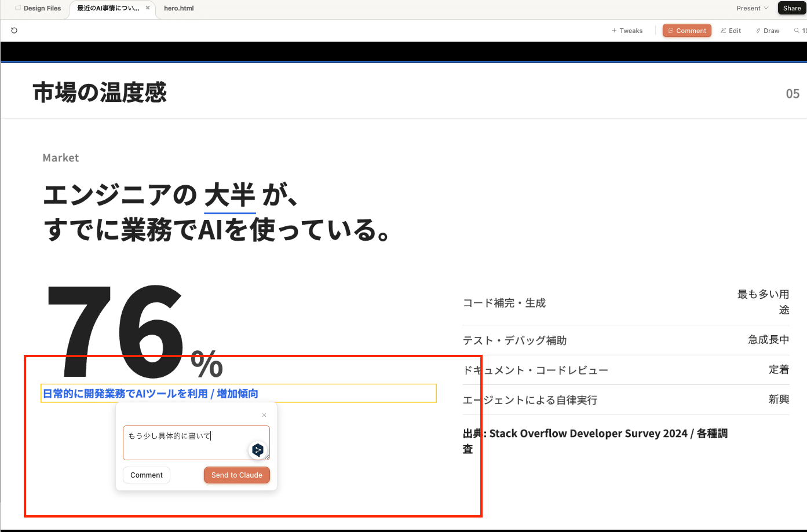Submit with the Comment button
This screenshot has height=532, width=807.
click(146, 475)
